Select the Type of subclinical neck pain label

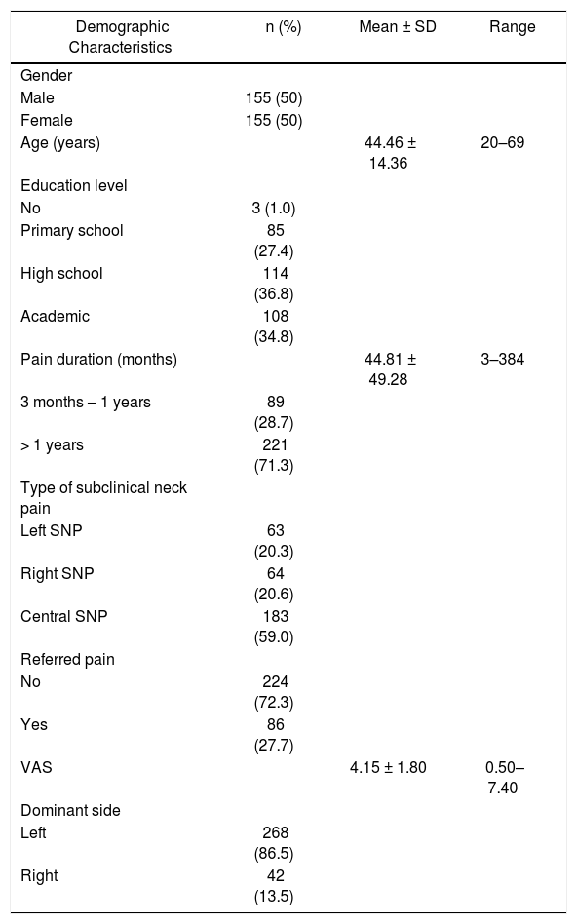coord(103,498)
